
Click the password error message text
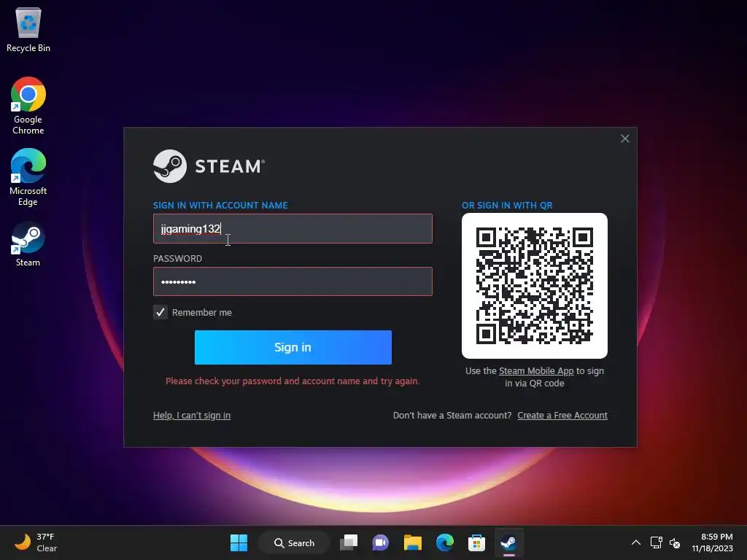point(293,381)
